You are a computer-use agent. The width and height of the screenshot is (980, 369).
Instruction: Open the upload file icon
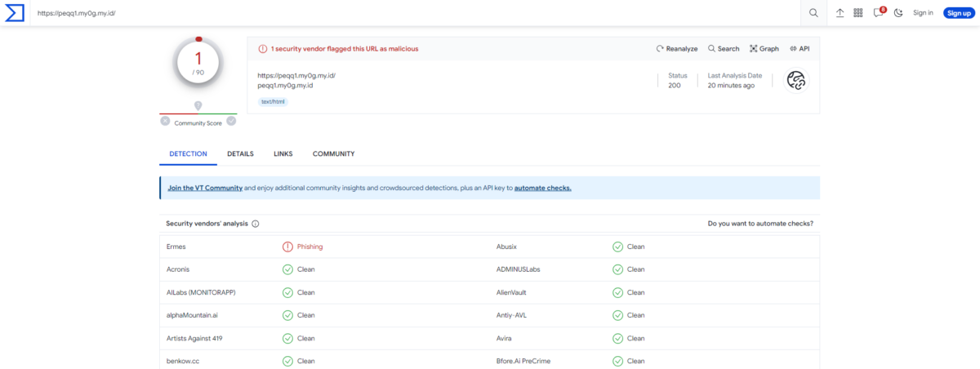(840, 13)
